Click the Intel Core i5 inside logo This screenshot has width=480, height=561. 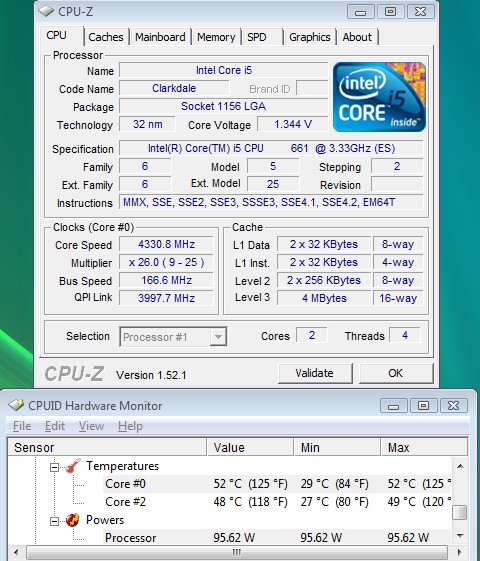(379, 97)
